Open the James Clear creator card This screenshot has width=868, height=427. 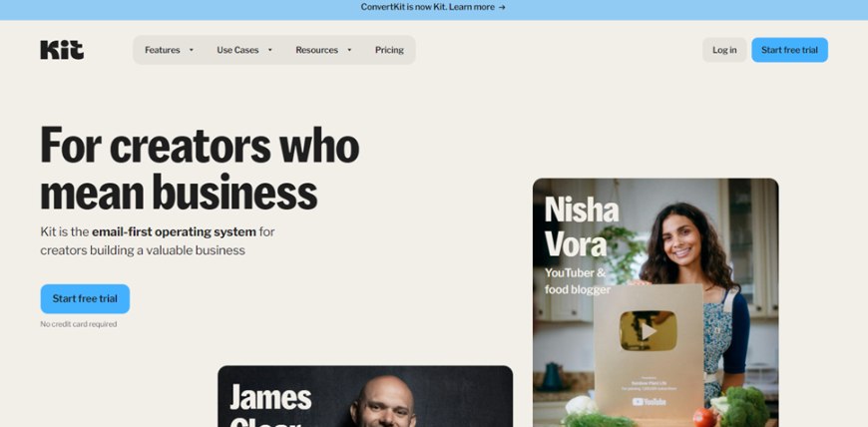tap(365, 396)
